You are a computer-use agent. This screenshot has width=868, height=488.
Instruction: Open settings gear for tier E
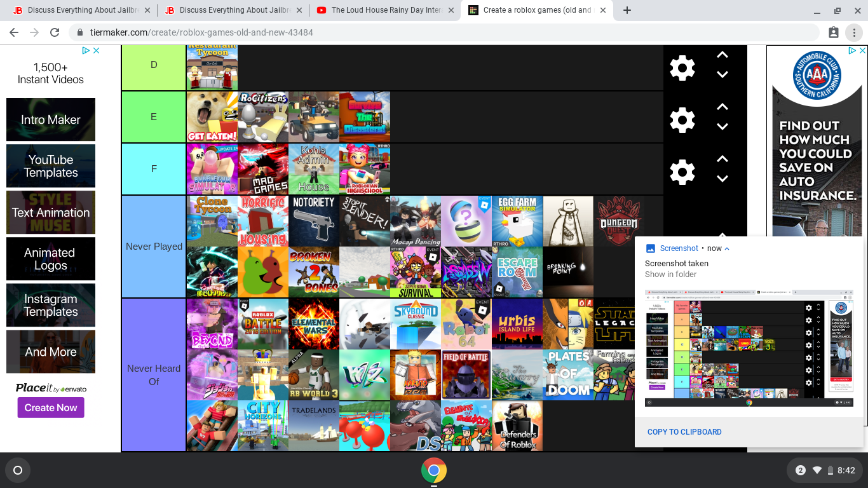(x=682, y=120)
